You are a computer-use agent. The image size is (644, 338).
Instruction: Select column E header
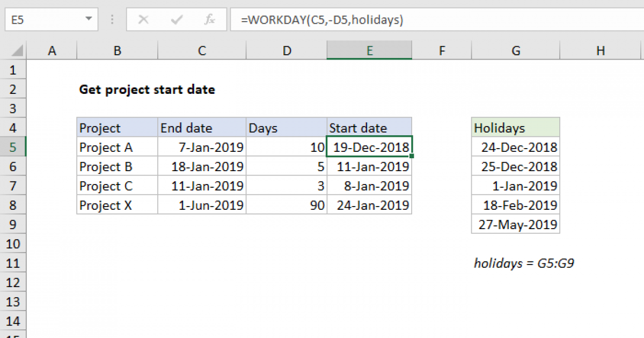[x=369, y=51]
